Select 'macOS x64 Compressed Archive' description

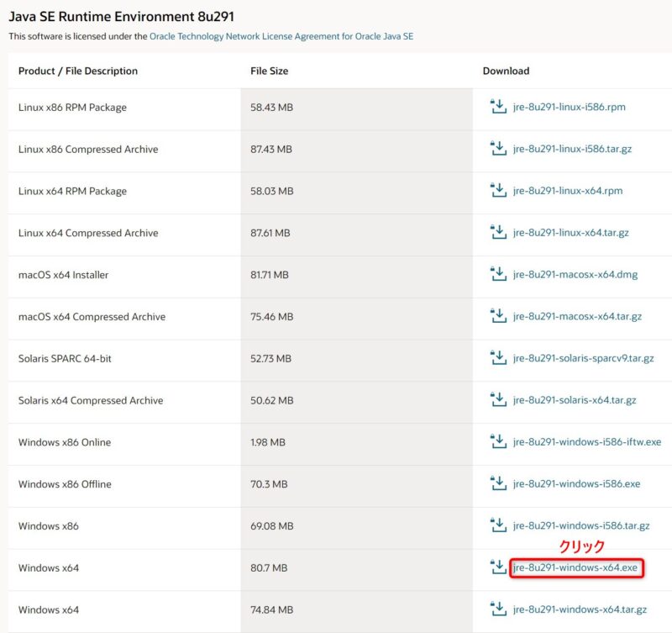[x=92, y=316]
